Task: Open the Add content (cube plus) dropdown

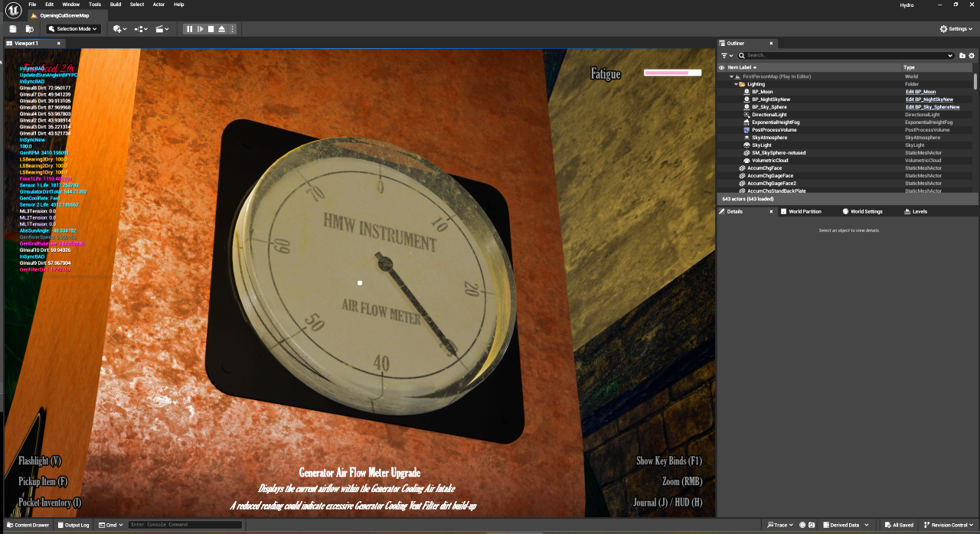Action: [x=120, y=29]
